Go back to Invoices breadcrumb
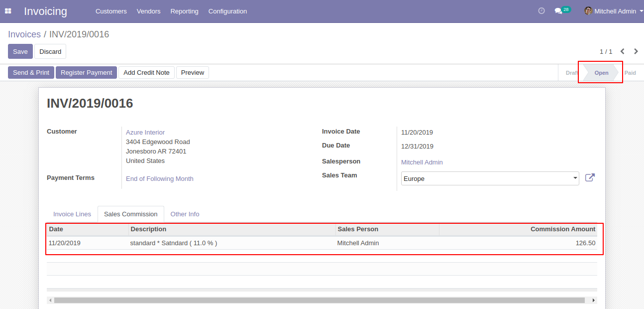 coord(24,34)
